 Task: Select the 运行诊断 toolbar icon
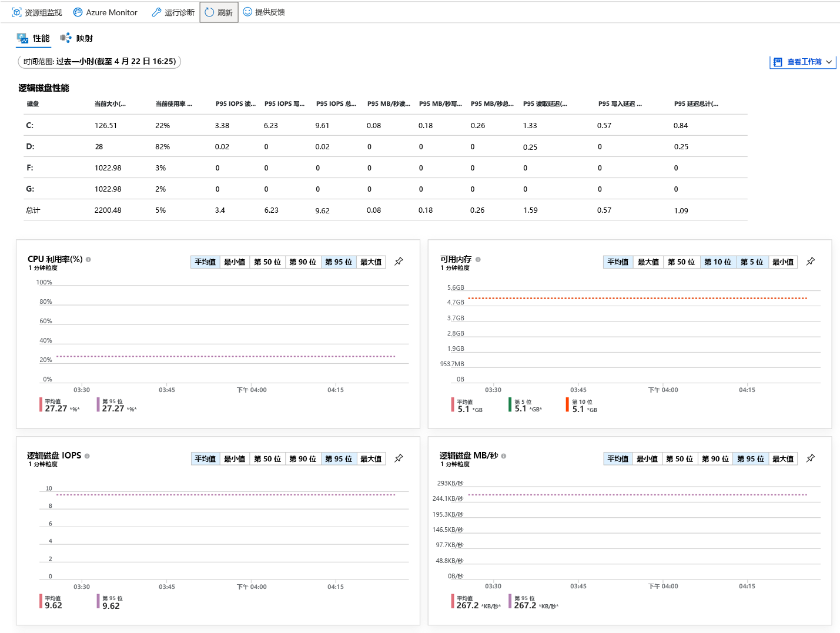pos(172,12)
